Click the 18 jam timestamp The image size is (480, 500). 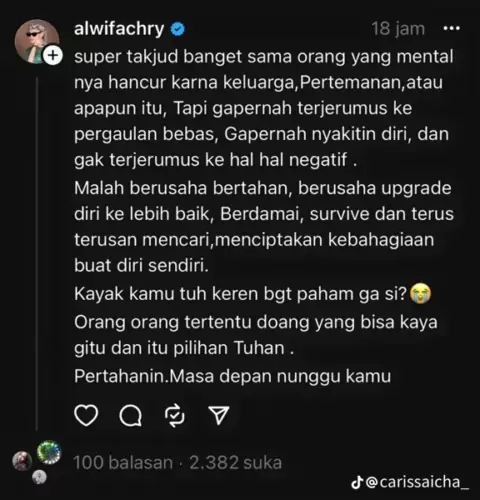click(398, 29)
